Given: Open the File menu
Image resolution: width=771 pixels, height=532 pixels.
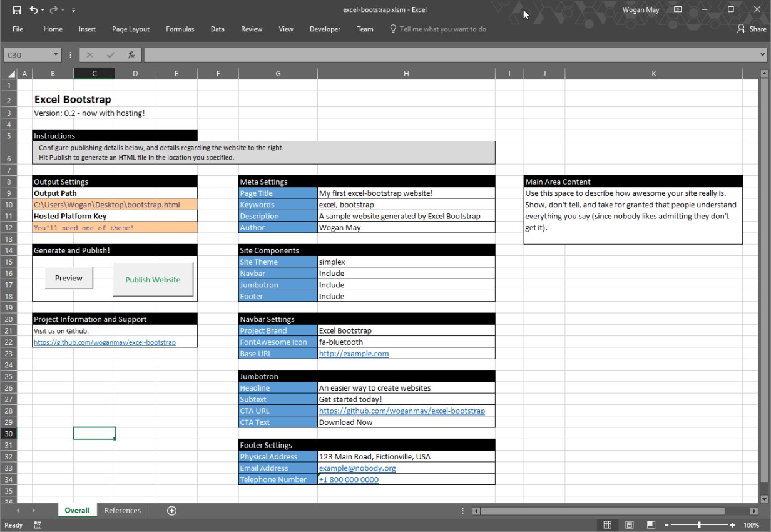Looking at the screenshot, I should coord(18,29).
